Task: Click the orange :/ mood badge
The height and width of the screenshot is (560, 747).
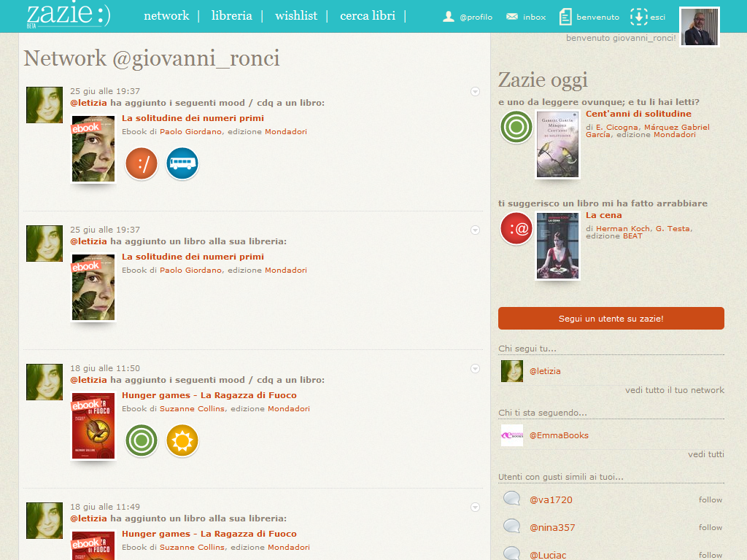Action: (142, 163)
